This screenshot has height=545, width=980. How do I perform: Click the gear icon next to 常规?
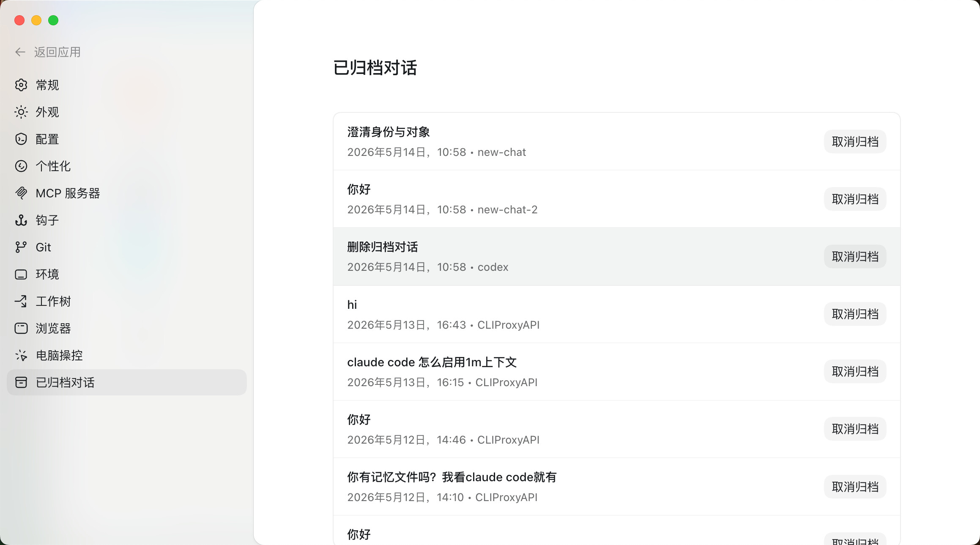coord(21,85)
